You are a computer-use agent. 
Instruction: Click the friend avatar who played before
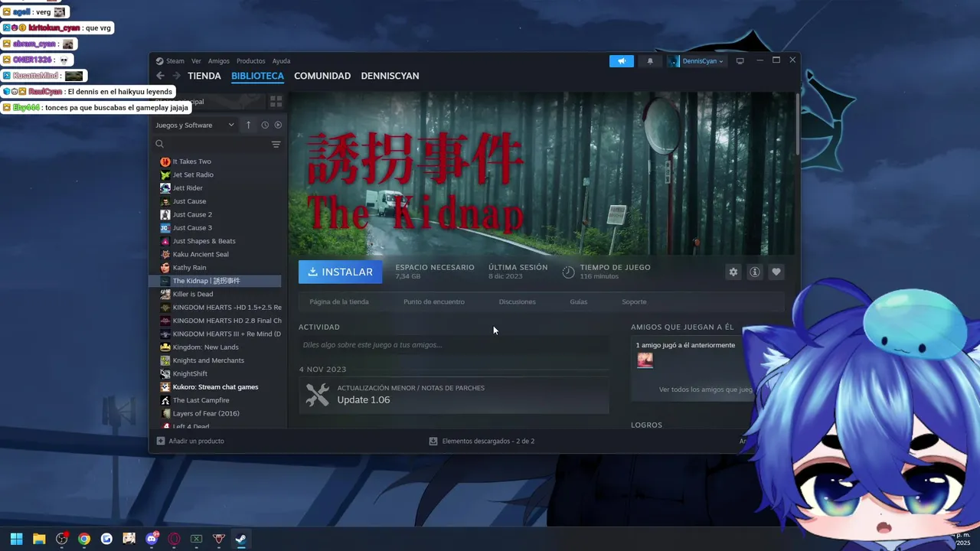645,360
